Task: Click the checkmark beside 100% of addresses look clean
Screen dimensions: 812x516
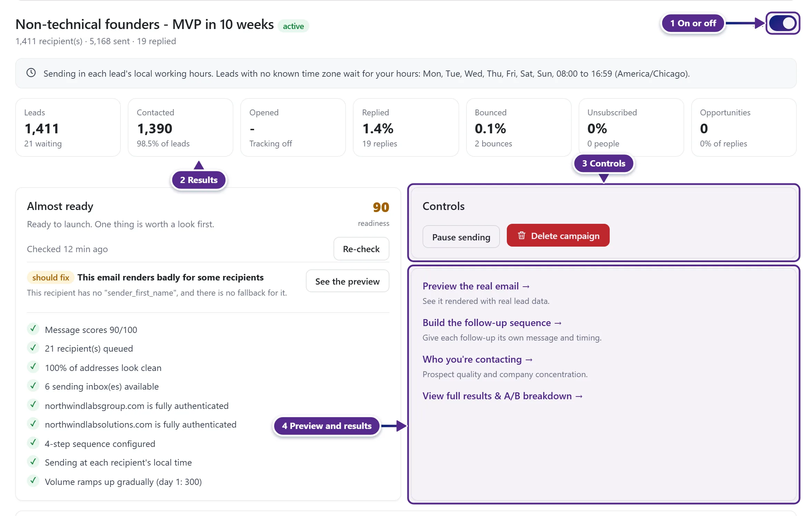Action: pos(33,367)
